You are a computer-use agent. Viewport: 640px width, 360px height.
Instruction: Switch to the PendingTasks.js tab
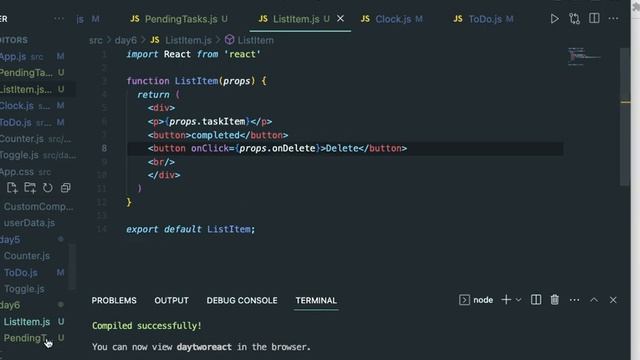[x=179, y=19]
